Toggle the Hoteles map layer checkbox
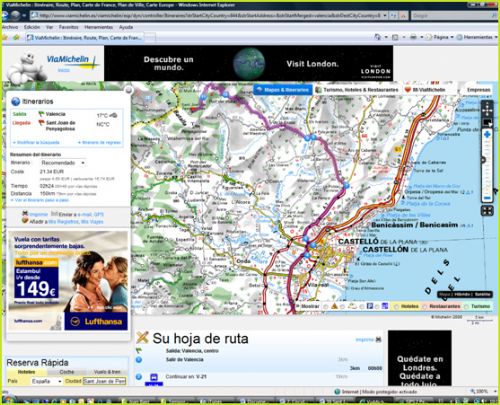Screen dimensions: 500x405 396,306
